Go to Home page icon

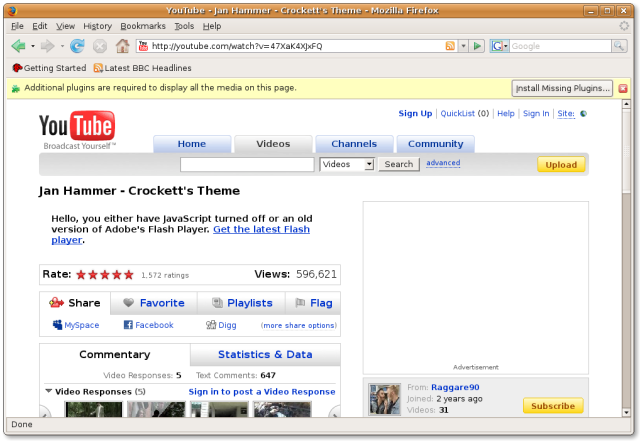point(122,46)
